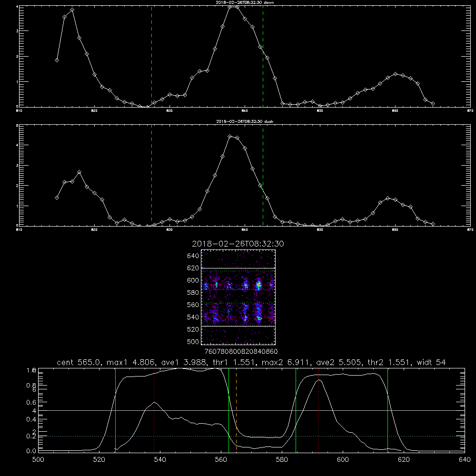Click the highest diamond of the dusk plot's central peak
The image size is (476, 476).
pos(230,137)
